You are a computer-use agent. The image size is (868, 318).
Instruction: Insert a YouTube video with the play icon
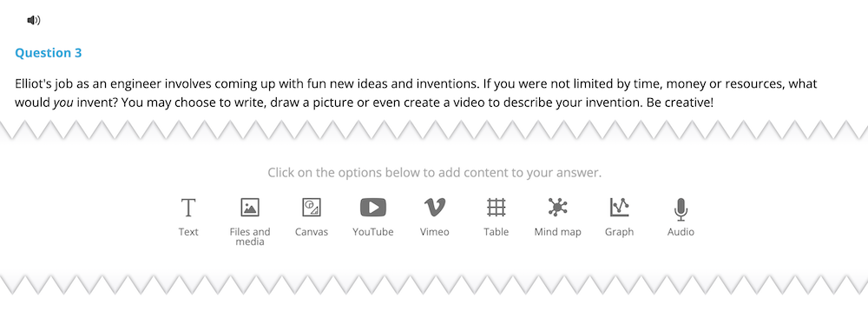pyautogui.click(x=373, y=208)
